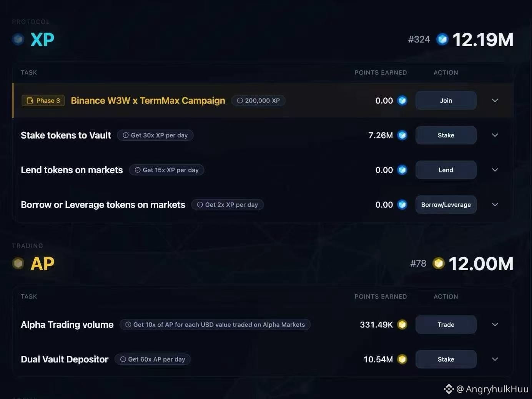
Task: Click the 12.19M XP total
Action: pos(483,39)
